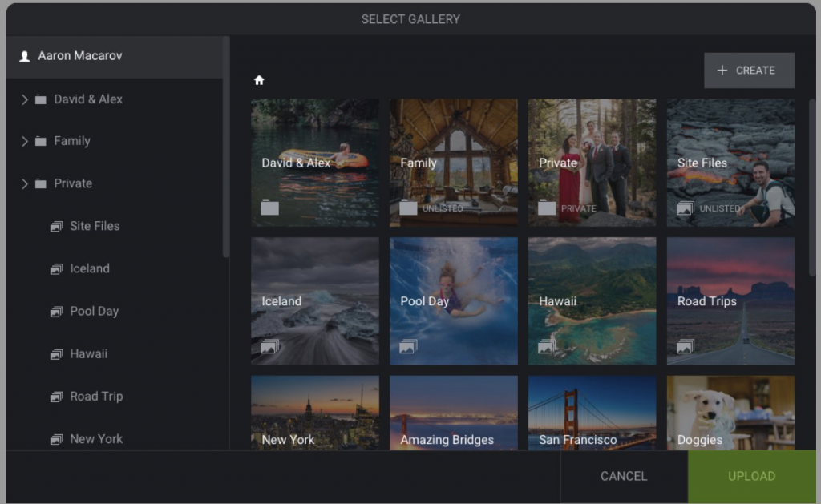Click the folder icon on Family thumbnail

(408, 208)
